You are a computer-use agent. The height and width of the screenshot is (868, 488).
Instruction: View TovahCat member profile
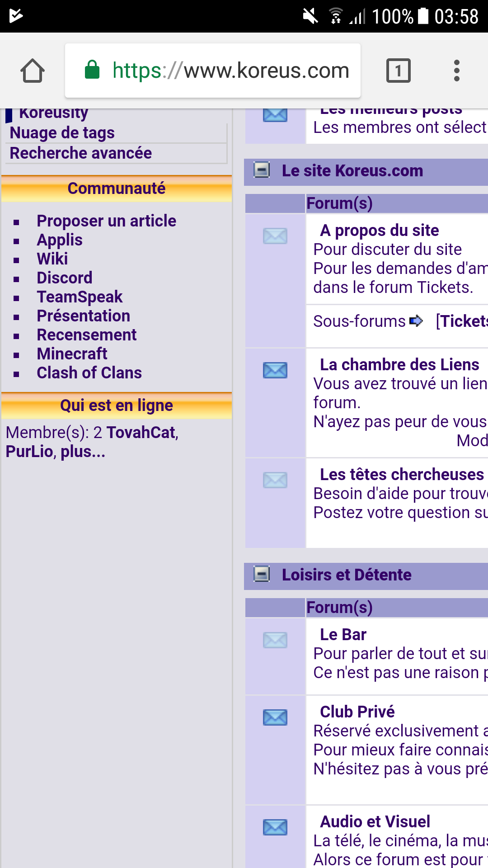pos(141,433)
